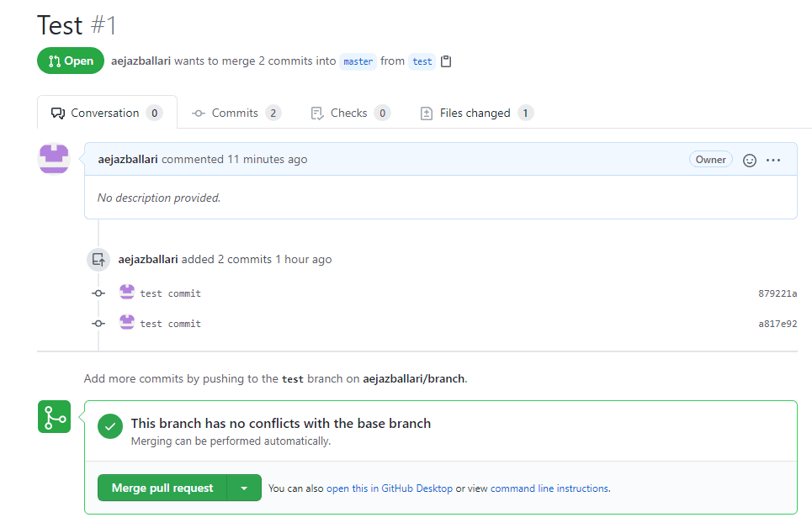The image size is (812, 528).
Task: Click the comment's 11 minutes ago timestamp
Action: (268, 160)
